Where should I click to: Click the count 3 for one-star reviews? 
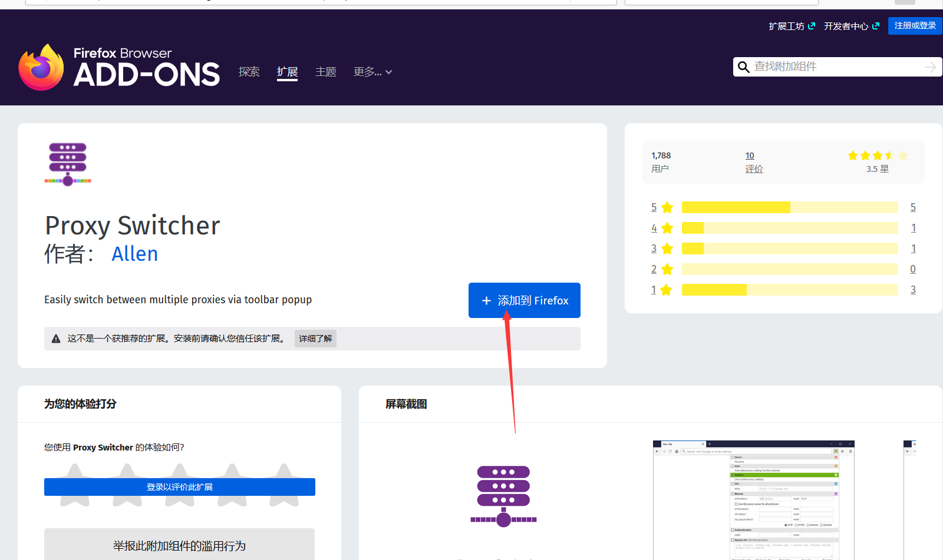coord(913,290)
